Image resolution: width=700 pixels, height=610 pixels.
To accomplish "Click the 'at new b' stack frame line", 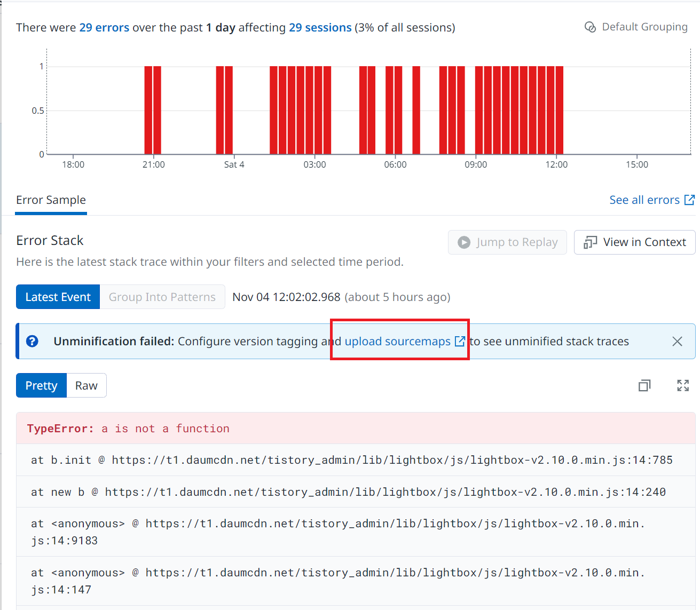I will click(356, 492).
